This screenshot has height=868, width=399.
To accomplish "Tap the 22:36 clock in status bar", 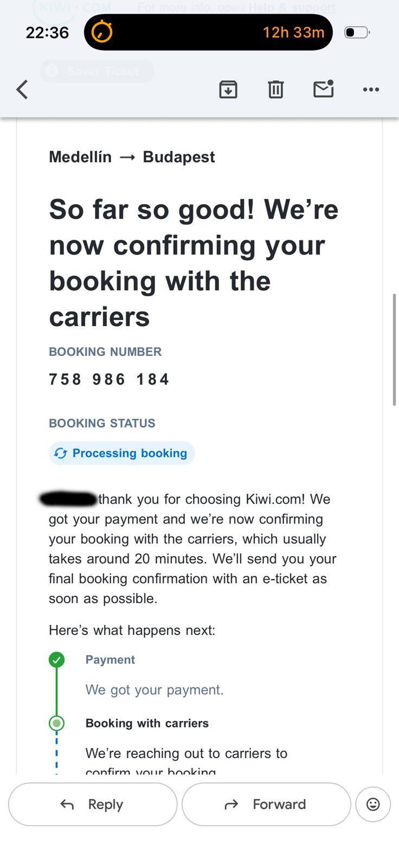I will tap(47, 33).
